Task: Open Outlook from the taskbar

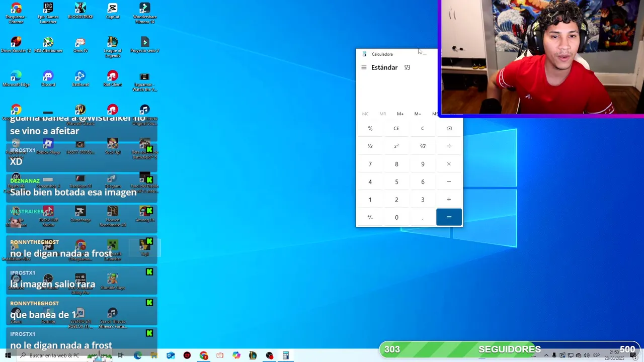Action: (171, 355)
